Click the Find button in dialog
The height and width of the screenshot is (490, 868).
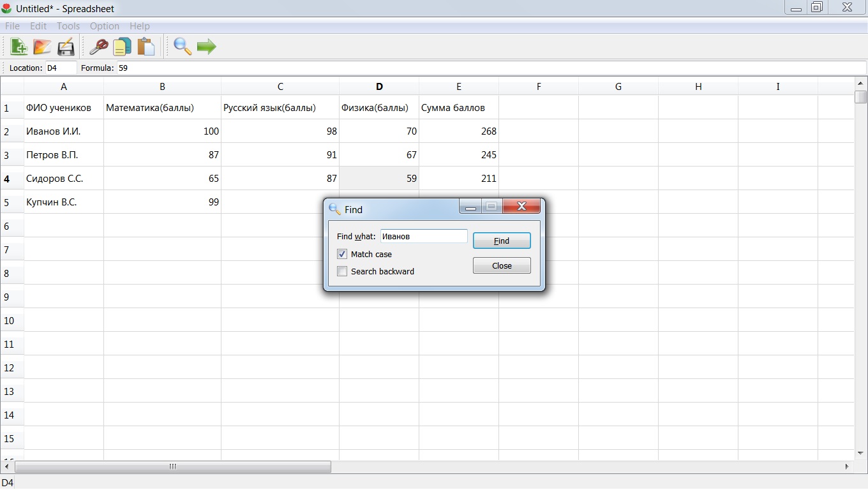point(502,241)
